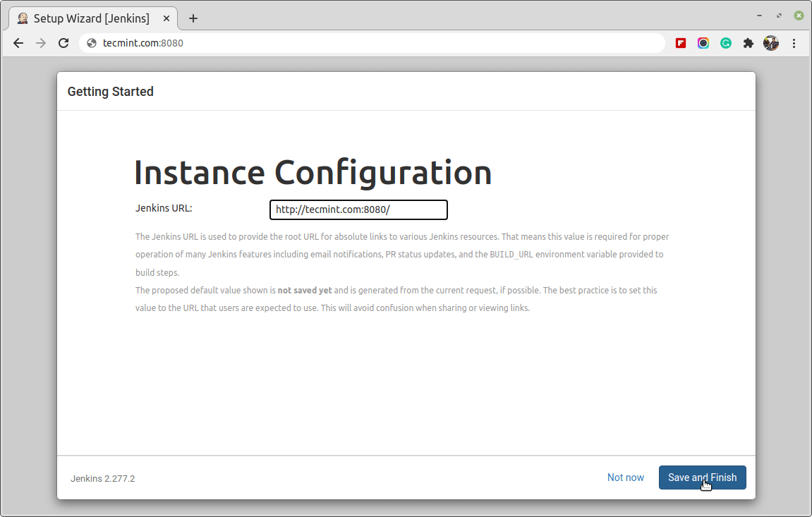Screen dimensions: 812x517
Task: Open a new tab with plus button
Action: click(193, 18)
